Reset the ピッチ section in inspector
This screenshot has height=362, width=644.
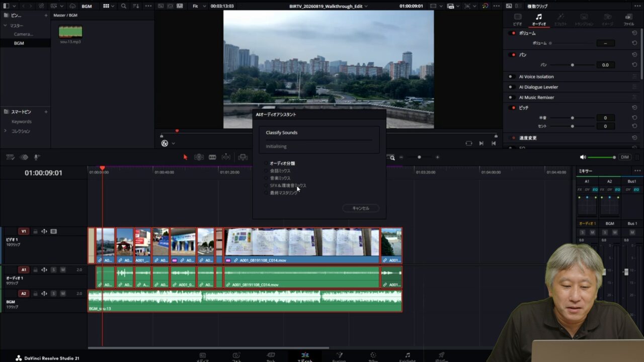tap(634, 108)
